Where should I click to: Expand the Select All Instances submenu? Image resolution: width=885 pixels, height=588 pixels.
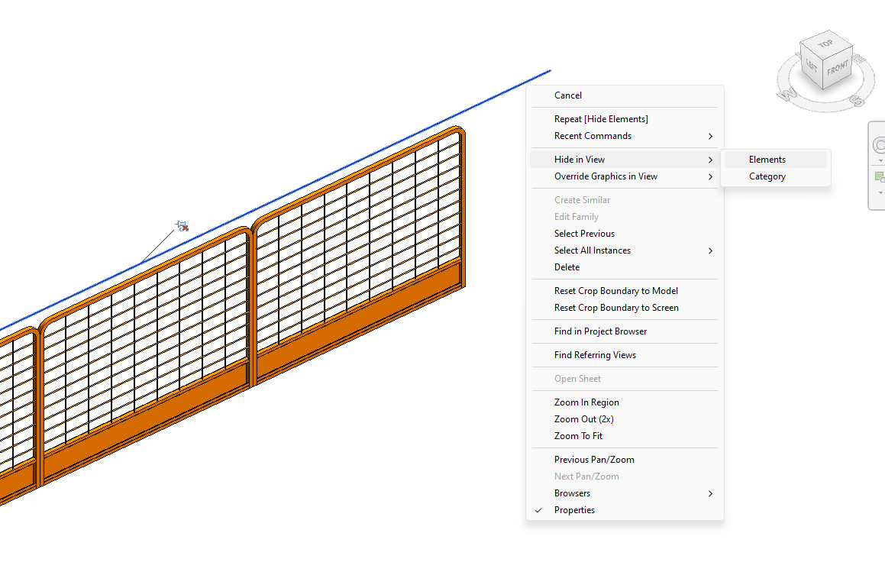click(592, 250)
